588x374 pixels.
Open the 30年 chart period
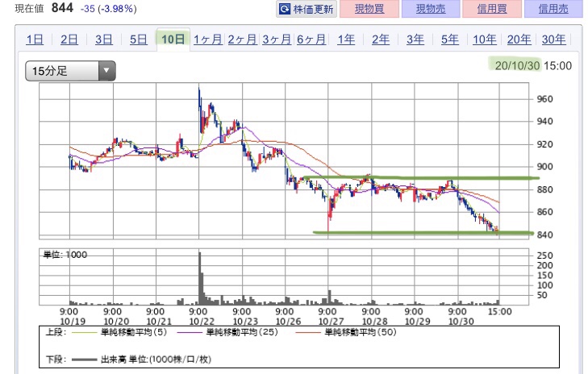point(553,39)
